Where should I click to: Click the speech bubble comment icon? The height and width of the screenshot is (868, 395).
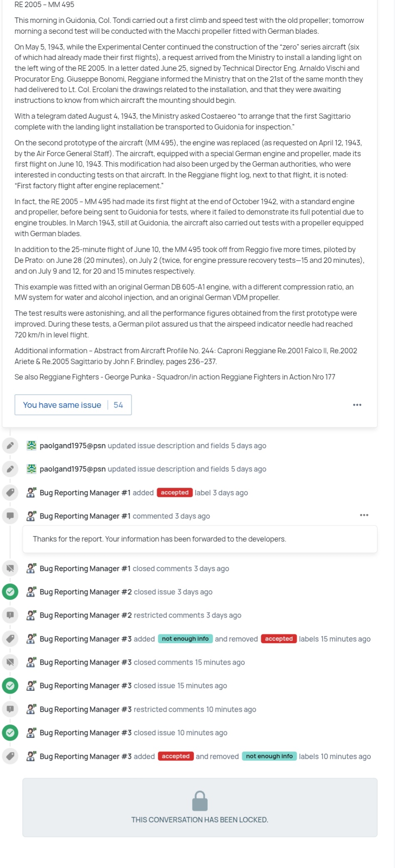click(x=10, y=516)
